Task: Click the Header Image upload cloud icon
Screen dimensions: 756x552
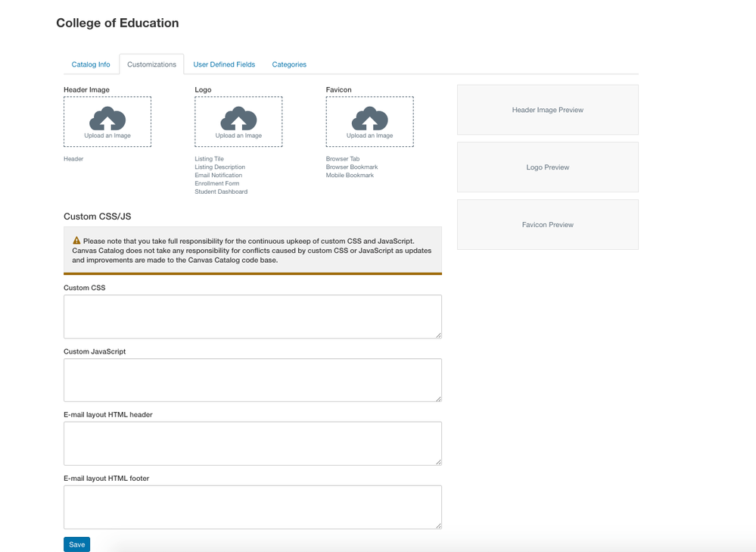Action: (x=107, y=119)
